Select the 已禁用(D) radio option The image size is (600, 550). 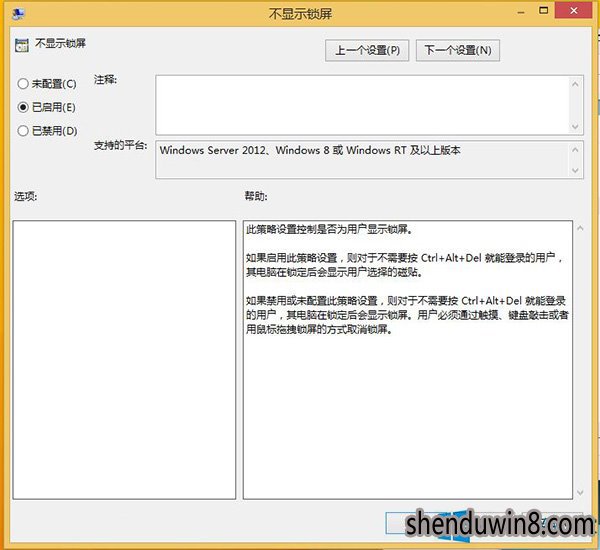(47, 131)
